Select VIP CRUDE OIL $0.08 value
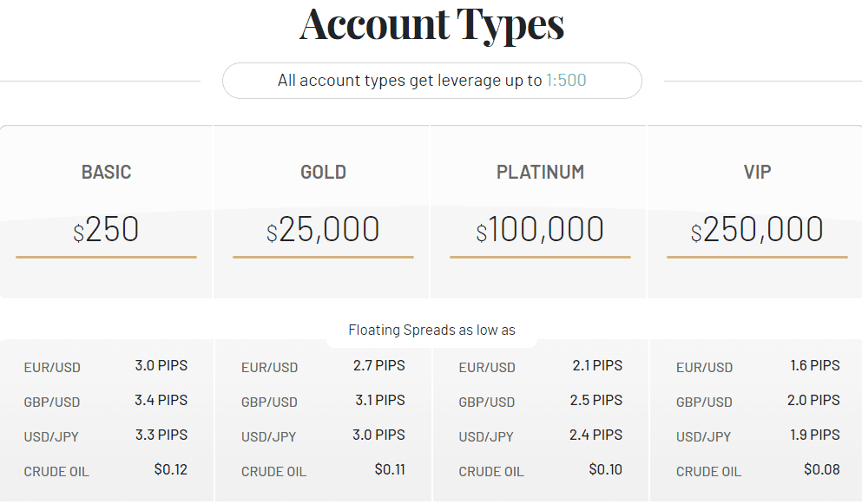The height and width of the screenshot is (504, 862). [x=822, y=469]
